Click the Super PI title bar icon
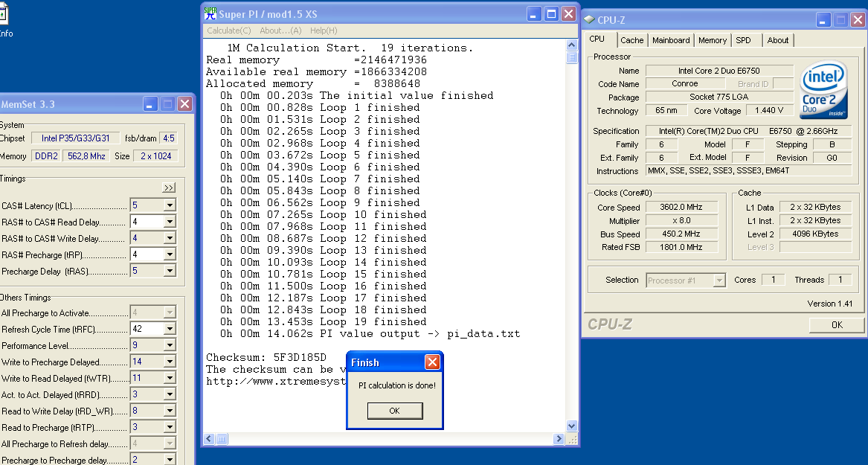Viewport: 868px width, 465px height. (x=210, y=13)
